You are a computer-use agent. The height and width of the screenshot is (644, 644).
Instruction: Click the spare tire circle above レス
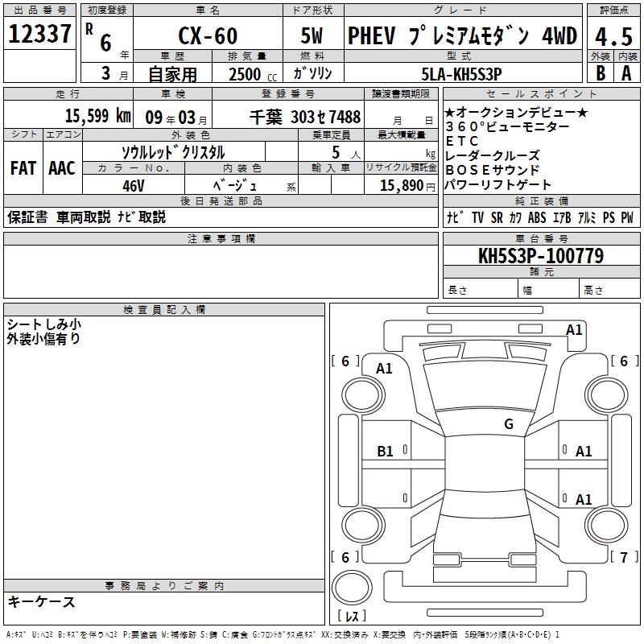pos(352,588)
